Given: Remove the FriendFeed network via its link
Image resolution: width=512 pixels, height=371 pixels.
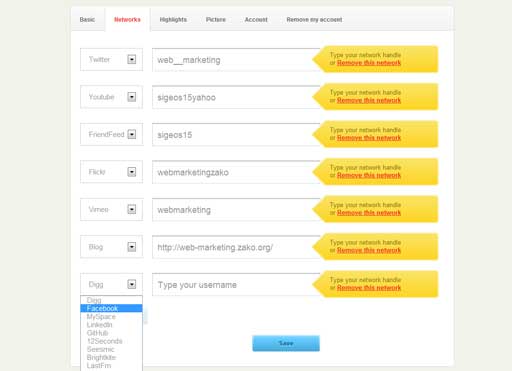Looking at the screenshot, I should (x=369, y=138).
